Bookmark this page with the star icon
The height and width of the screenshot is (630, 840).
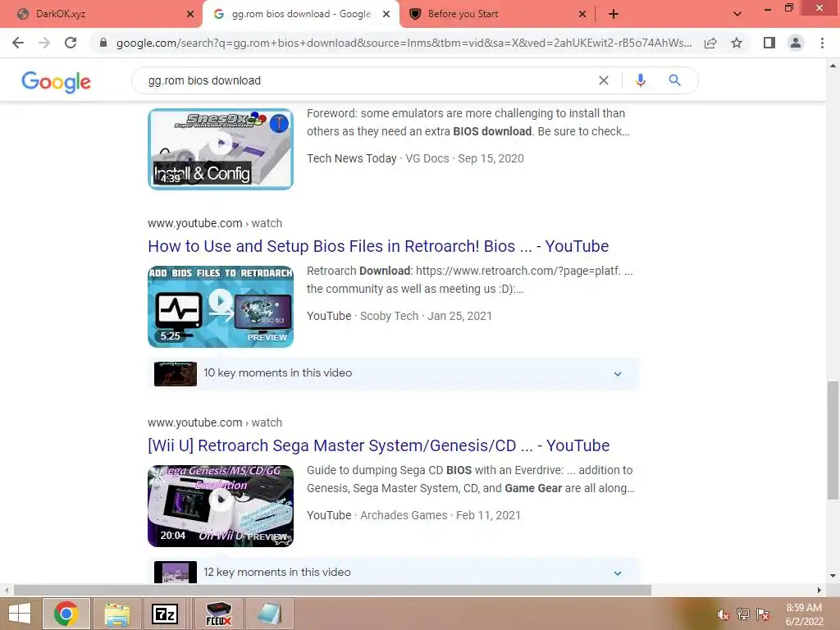(737, 43)
